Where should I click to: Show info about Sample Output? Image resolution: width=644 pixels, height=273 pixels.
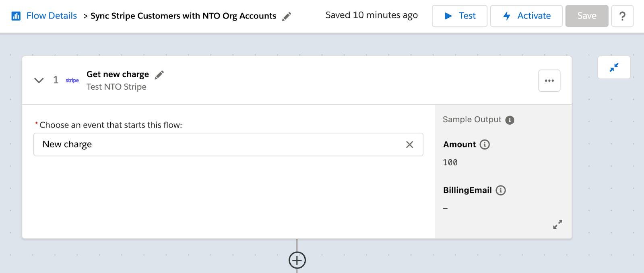[510, 120]
